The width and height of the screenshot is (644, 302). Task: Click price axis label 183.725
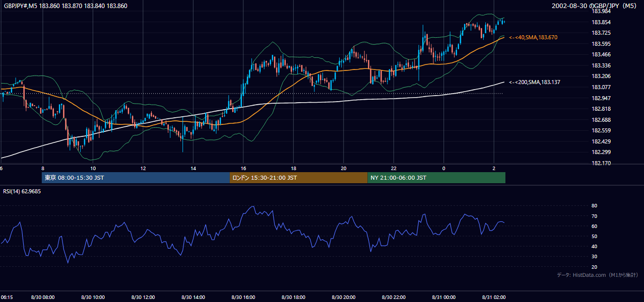[x=602, y=33]
